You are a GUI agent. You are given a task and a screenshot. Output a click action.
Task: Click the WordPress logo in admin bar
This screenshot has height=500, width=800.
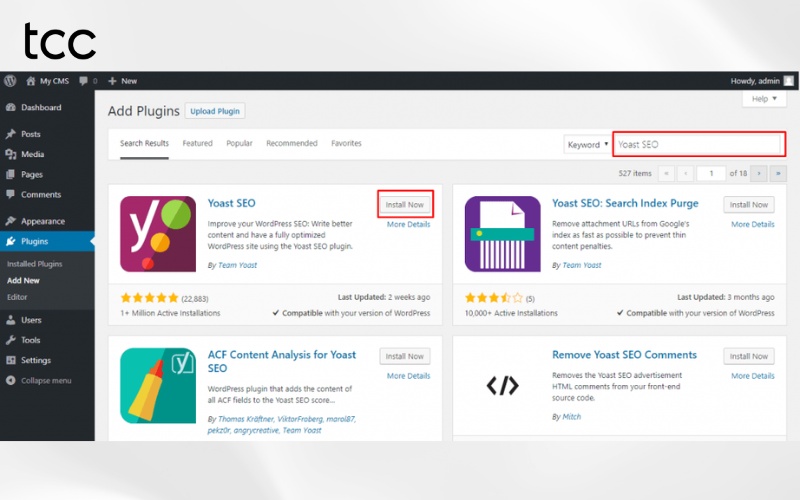(10, 81)
